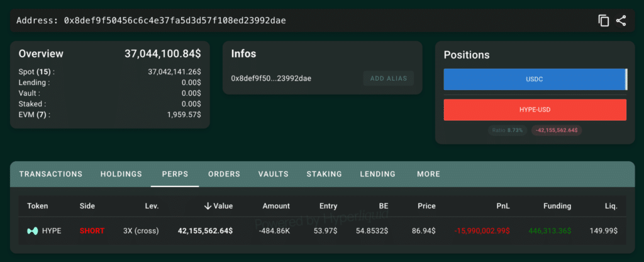Click the 54.8532$ break-even cell
Screen dimensions: 644x262
372,231
